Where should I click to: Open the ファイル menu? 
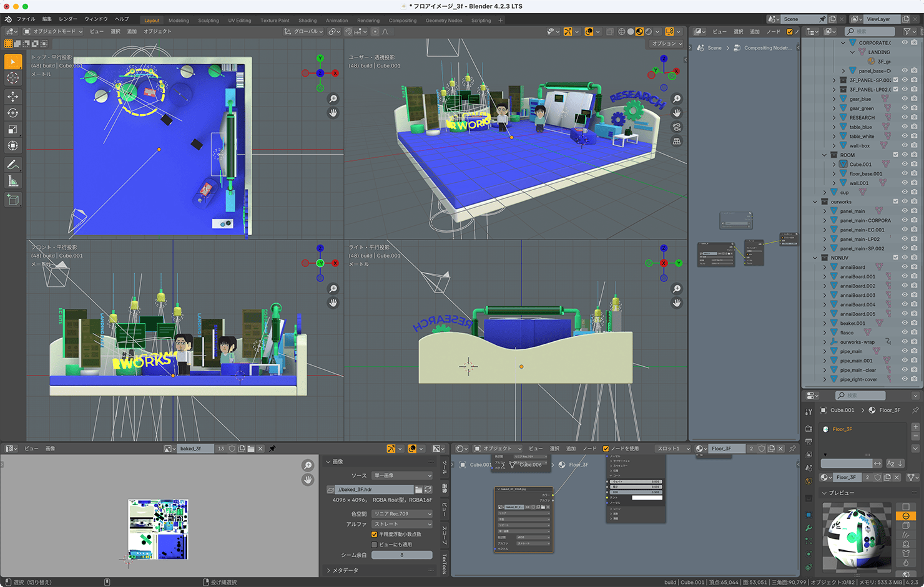point(26,19)
